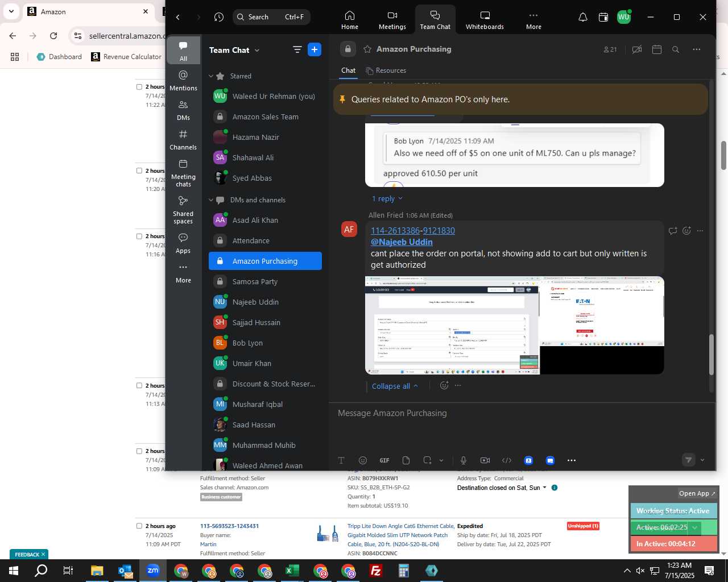The height and width of the screenshot is (582, 728).
Task: Open order 113-5693523-1243431 link
Action: (x=229, y=526)
